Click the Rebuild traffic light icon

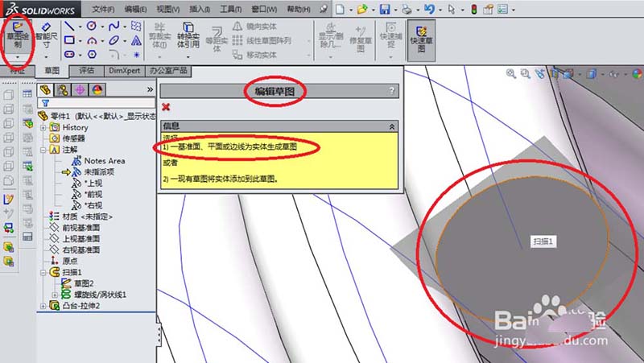[x=473, y=9]
